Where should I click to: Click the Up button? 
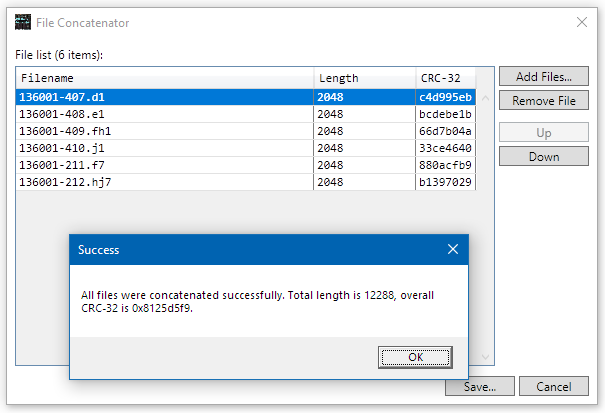click(x=543, y=133)
